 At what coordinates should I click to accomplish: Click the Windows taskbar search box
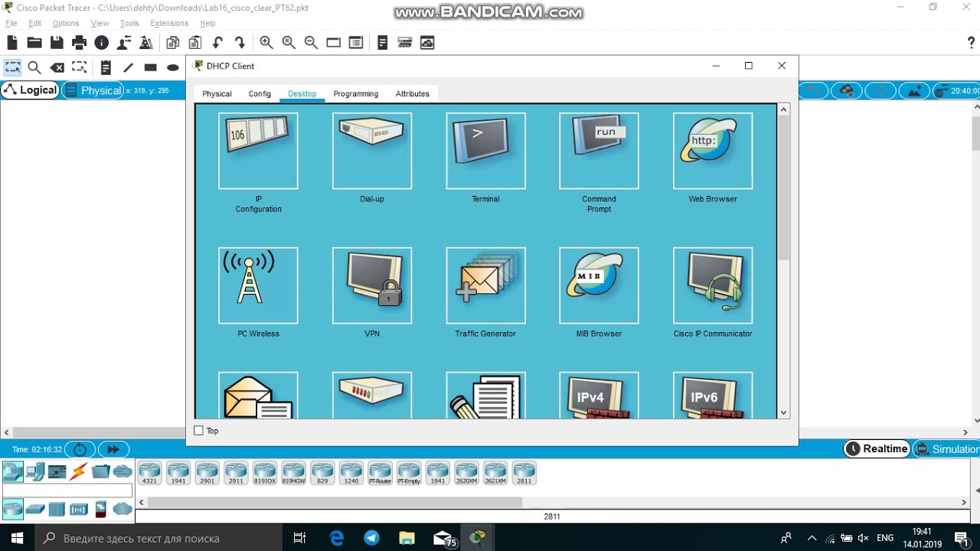click(160, 538)
